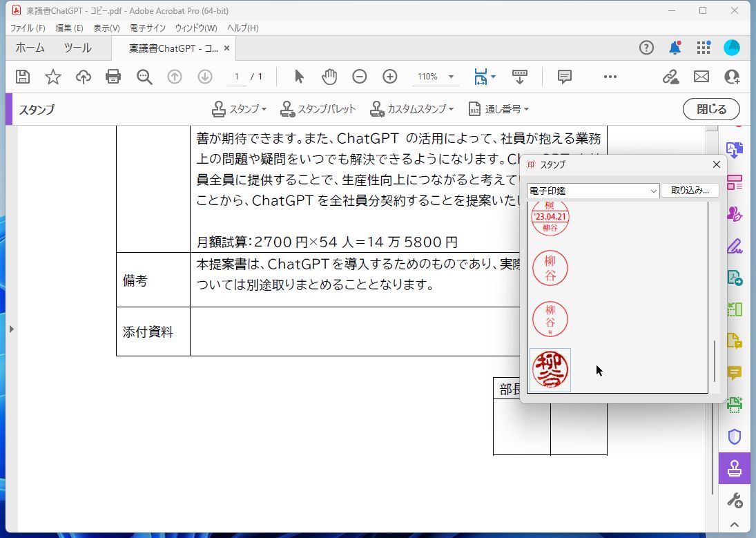Open the Comment tool in right sidebar
This screenshot has height=538, width=756.
[734, 372]
